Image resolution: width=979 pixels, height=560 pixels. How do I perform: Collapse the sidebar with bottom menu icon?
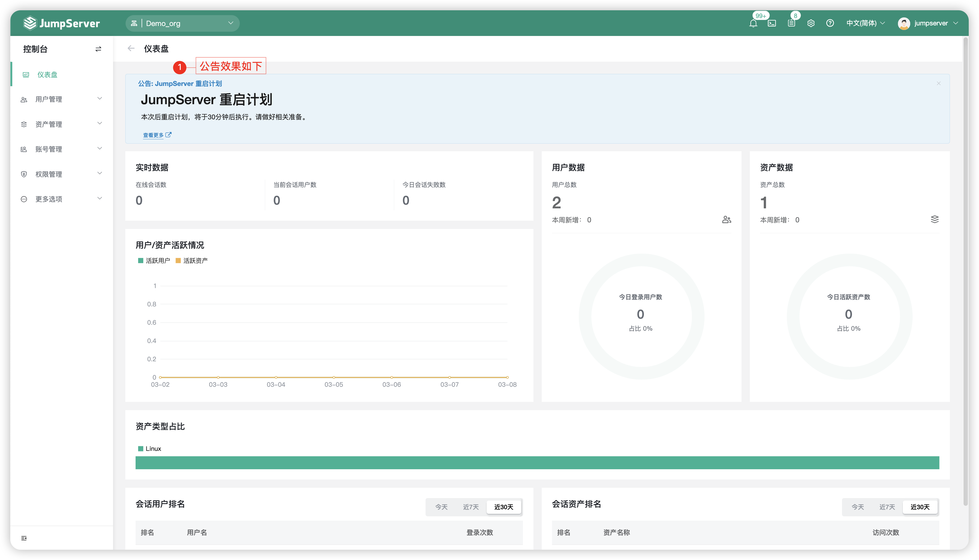[x=24, y=538]
